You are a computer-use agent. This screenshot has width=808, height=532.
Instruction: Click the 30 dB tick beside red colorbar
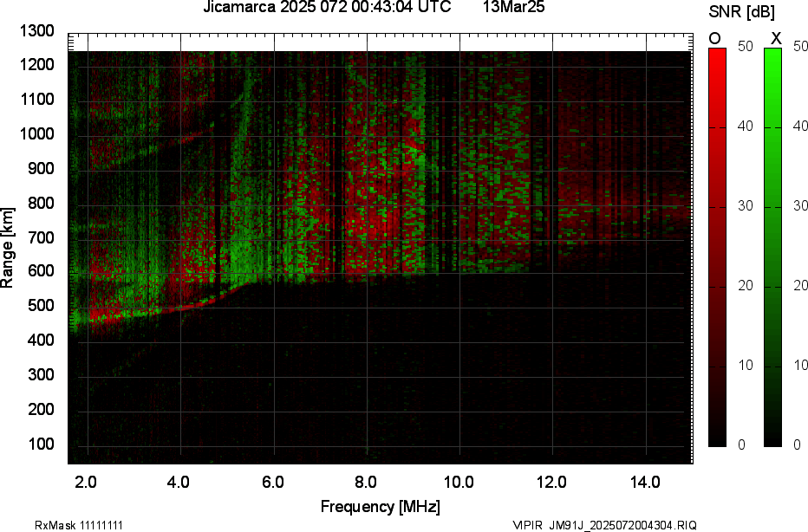point(745,206)
